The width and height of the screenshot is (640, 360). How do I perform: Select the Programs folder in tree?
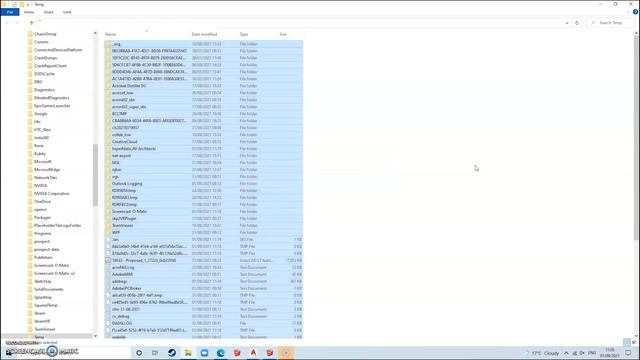click(42, 233)
